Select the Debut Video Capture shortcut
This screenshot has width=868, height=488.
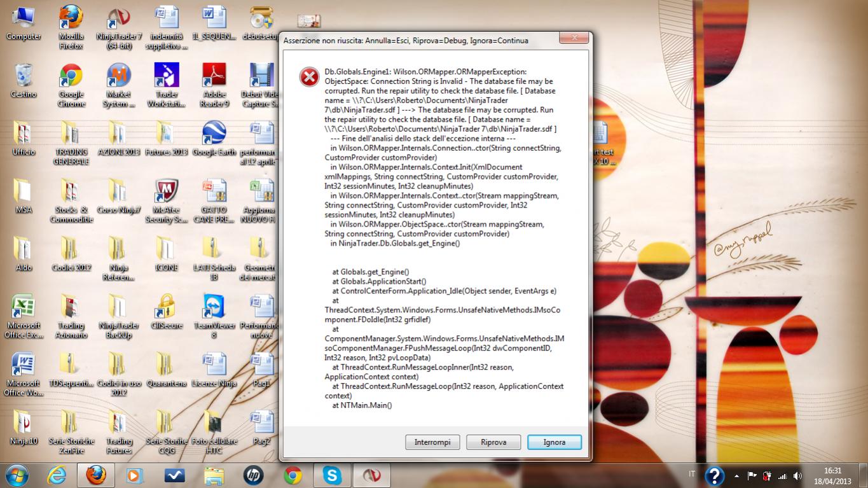(x=261, y=85)
